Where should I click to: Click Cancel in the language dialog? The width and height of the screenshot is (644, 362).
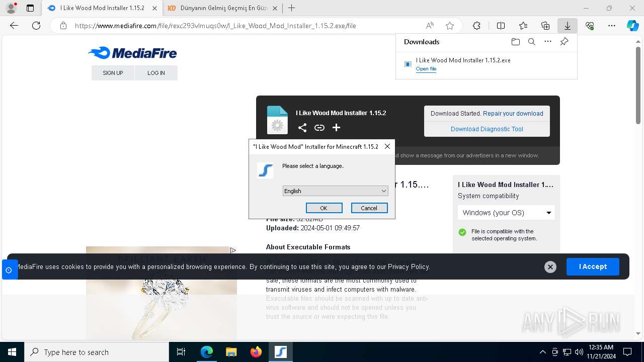(x=369, y=208)
